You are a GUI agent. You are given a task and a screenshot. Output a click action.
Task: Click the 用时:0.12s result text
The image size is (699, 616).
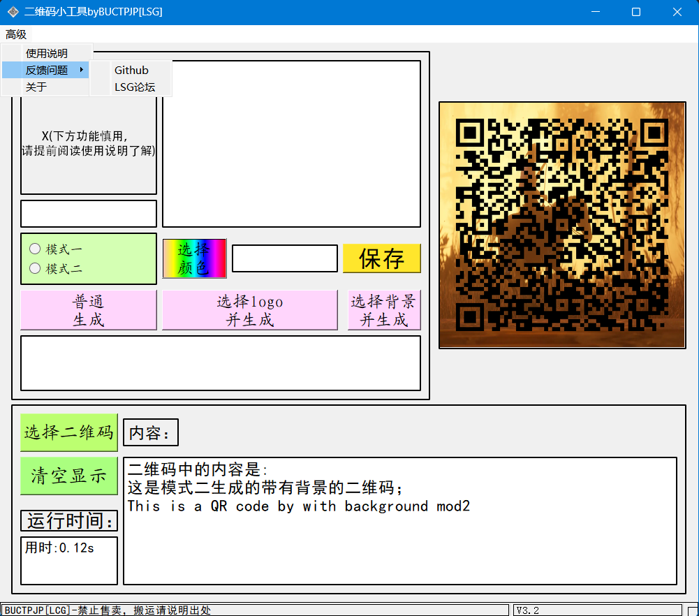tap(59, 548)
